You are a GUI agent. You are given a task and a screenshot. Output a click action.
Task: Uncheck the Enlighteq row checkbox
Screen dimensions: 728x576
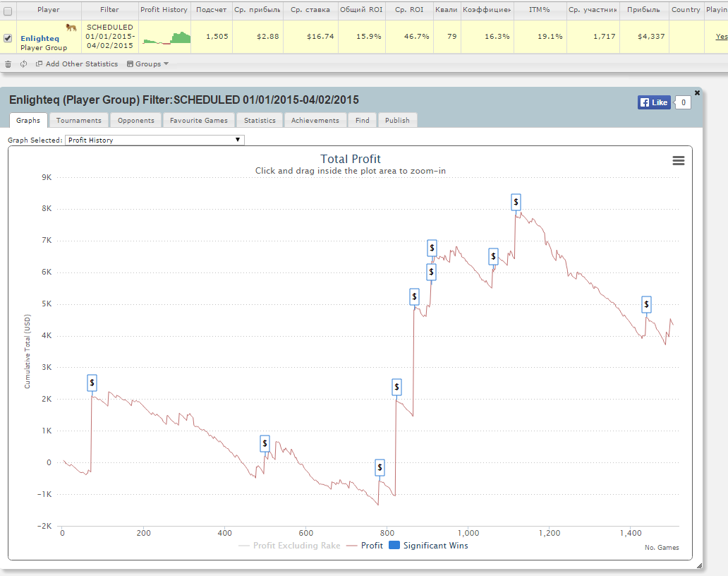pos(8,38)
